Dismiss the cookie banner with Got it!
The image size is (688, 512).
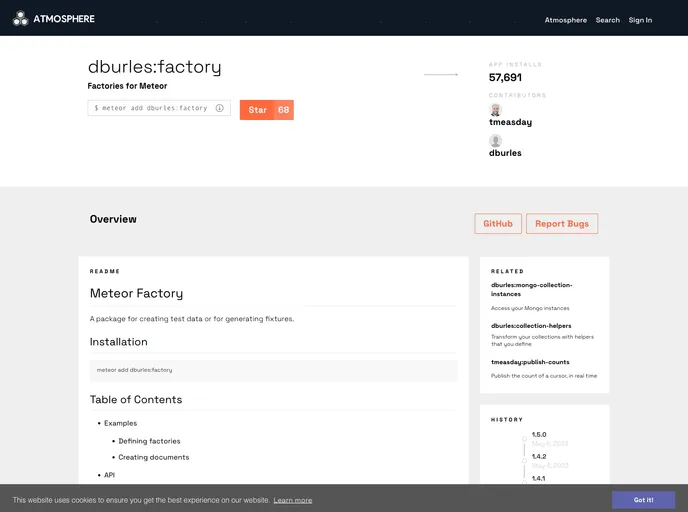coord(643,500)
